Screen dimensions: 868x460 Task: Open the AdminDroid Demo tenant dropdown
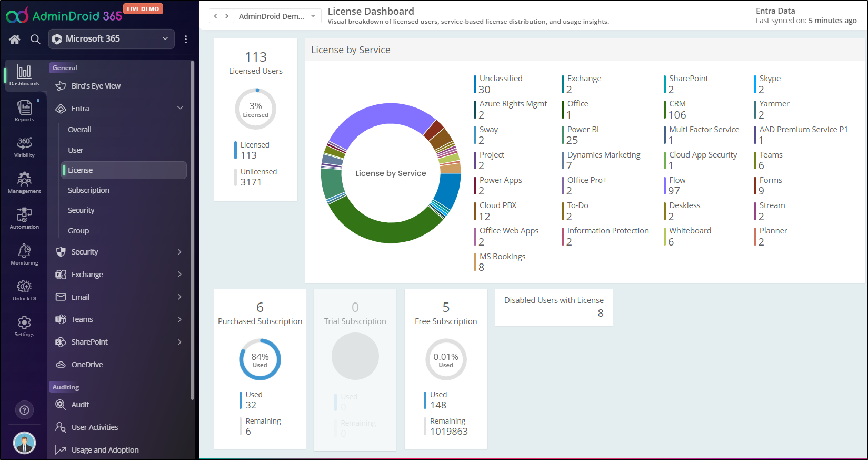click(x=277, y=16)
